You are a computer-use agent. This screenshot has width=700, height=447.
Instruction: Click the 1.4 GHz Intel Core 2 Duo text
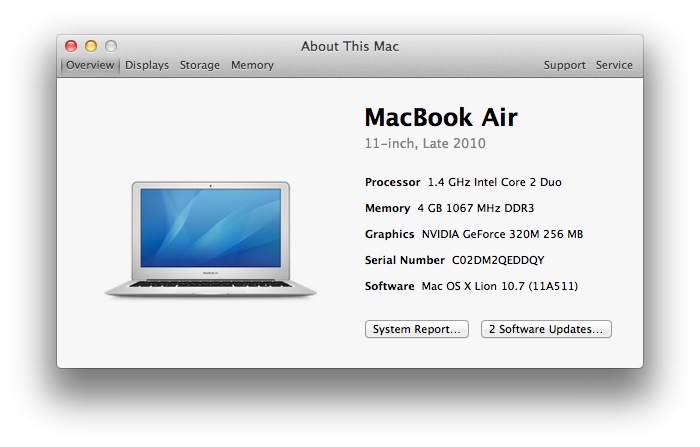[494, 182]
